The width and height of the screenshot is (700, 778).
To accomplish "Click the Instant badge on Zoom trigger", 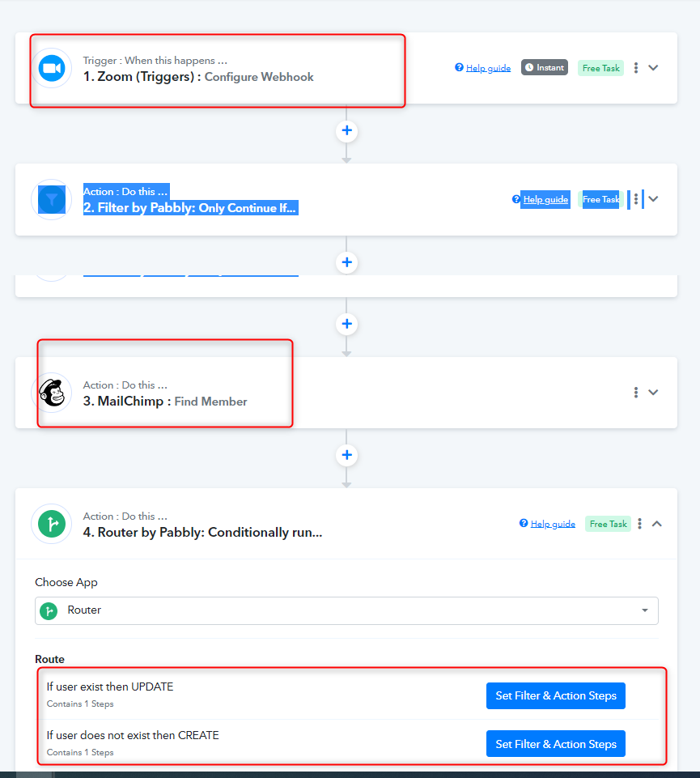I will tap(545, 68).
